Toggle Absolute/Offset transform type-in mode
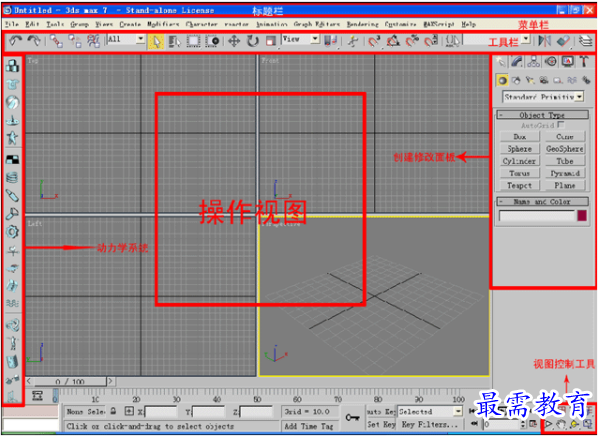Screen dimensions: 598x436 pyautogui.click(x=130, y=411)
